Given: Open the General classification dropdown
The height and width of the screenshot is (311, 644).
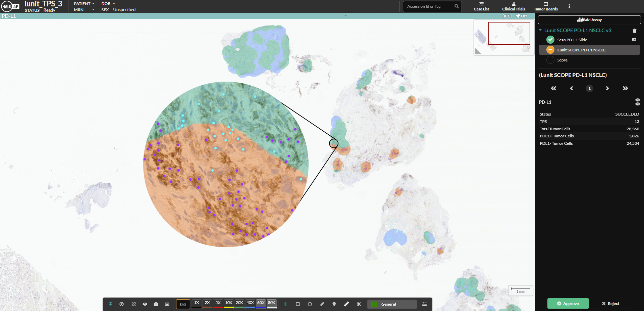Looking at the screenshot, I should click(391, 304).
